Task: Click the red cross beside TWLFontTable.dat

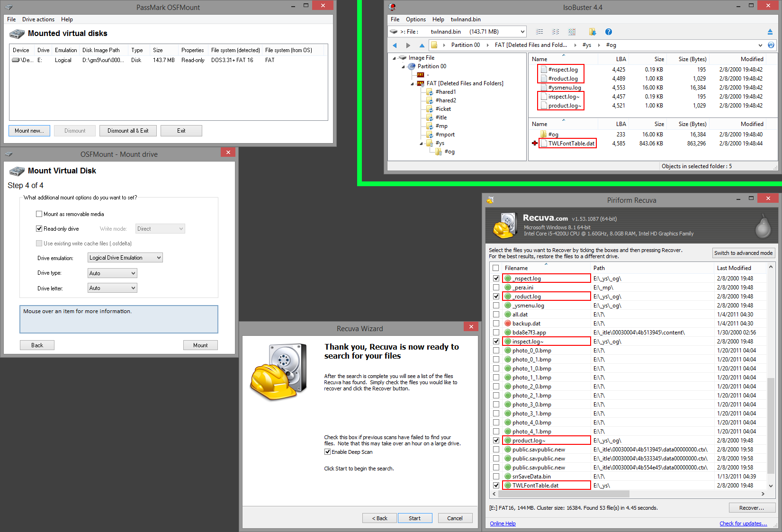Action: pos(535,144)
